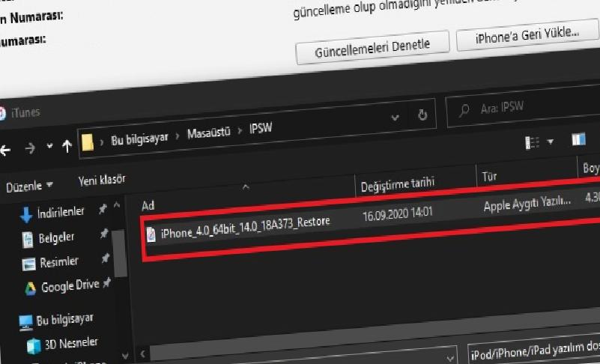600x364 pixels.
Task: Click the Güncellemeleri Denetle button
Action: click(372, 48)
